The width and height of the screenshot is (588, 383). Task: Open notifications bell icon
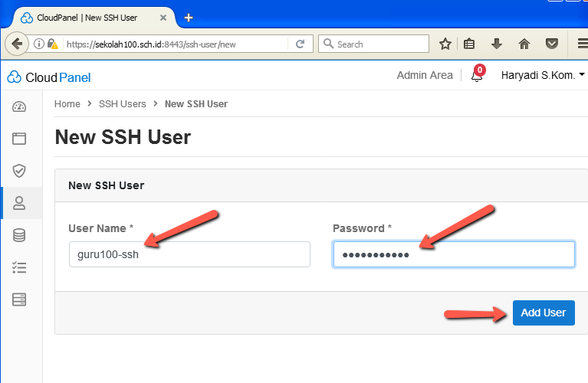click(476, 76)
